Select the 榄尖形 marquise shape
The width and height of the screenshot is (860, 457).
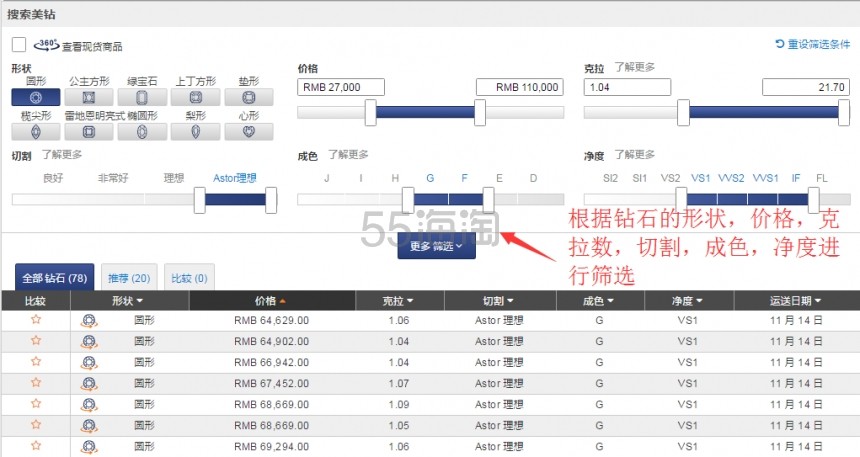click(x=36, y=131)
